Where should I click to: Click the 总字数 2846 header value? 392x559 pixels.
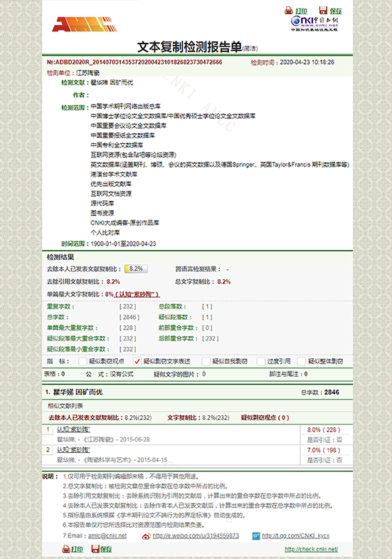[x=332, y=392]
